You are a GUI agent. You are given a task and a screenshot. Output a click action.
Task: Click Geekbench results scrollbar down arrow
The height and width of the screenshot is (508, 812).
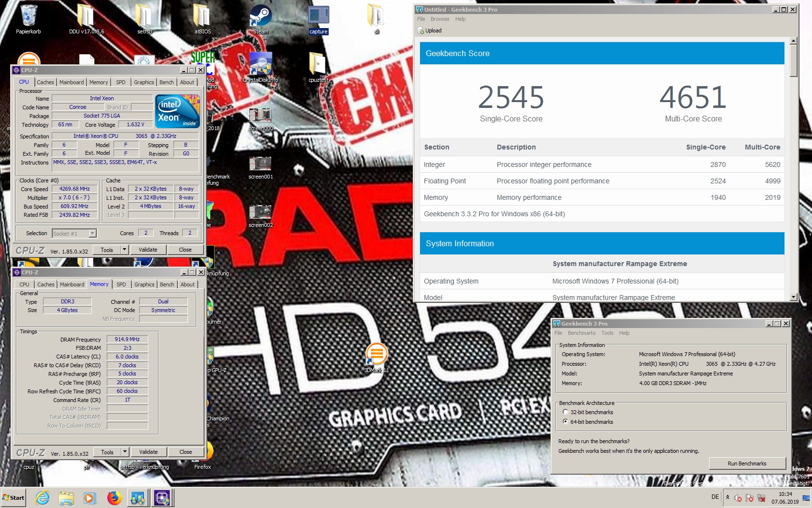793,297
